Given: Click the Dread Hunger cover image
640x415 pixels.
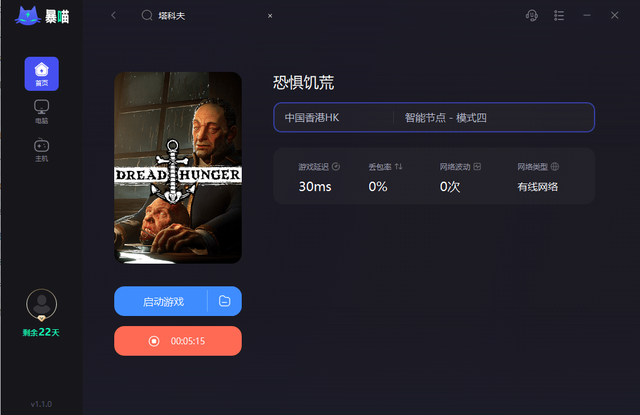Looking at the screenshot, I should pyautogui.click(x=178, y=168).
